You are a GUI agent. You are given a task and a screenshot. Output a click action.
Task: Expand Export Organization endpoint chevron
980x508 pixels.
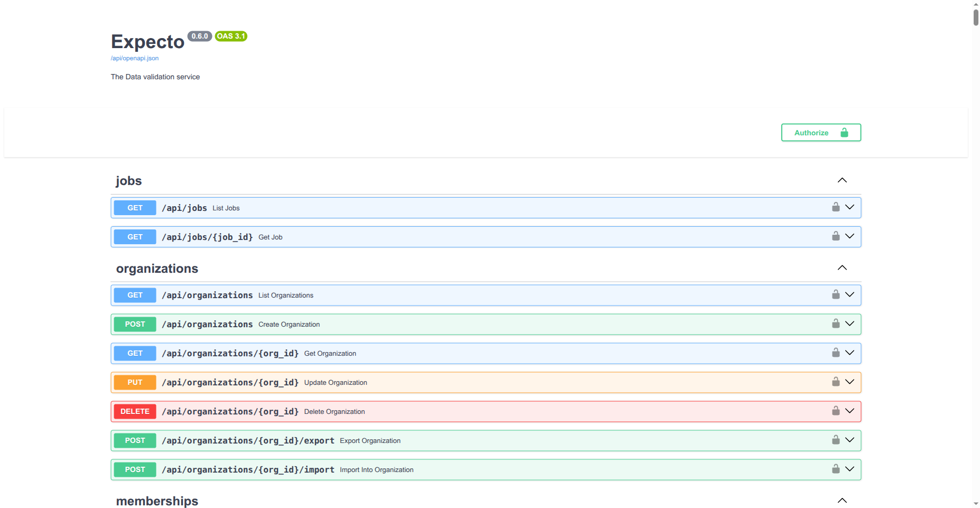(849, 440)
